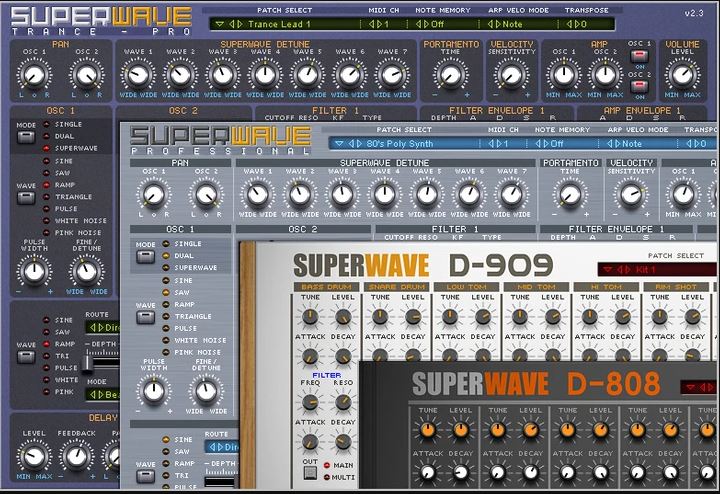This screenshot has width=720, height=494.
Task: Open Trance-Pro patch dropdown arrow before Trance Lead 1
Action: tap(219, 24)
